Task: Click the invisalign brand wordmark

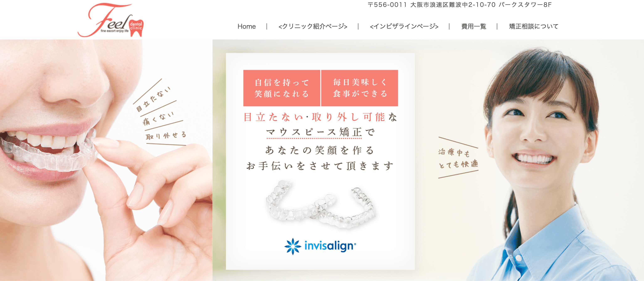Action: click(x=330, y=246)
